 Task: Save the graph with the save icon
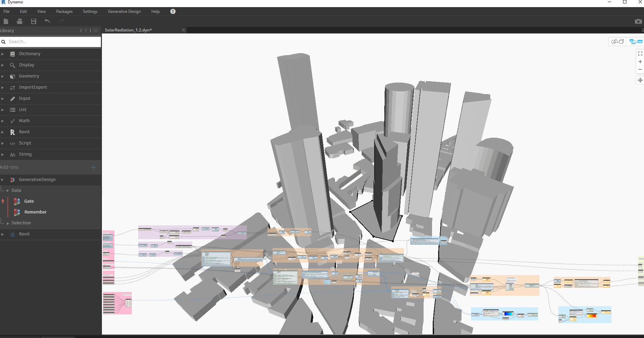[33, 21]
